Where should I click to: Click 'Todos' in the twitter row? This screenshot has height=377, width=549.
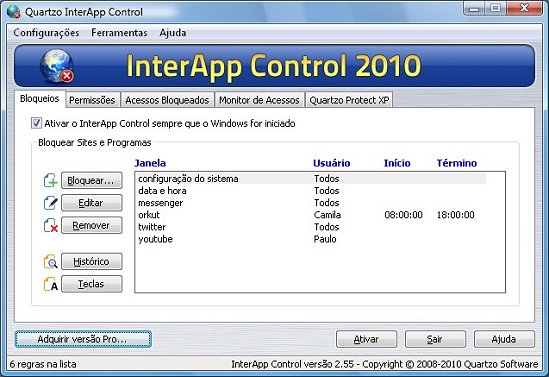327,227
